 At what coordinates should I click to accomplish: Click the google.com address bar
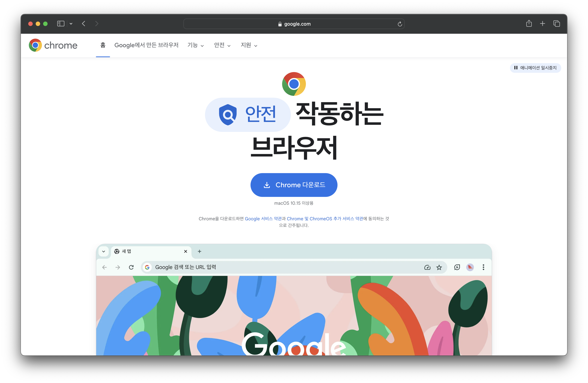pyautogui.click(x=294, y=24)
